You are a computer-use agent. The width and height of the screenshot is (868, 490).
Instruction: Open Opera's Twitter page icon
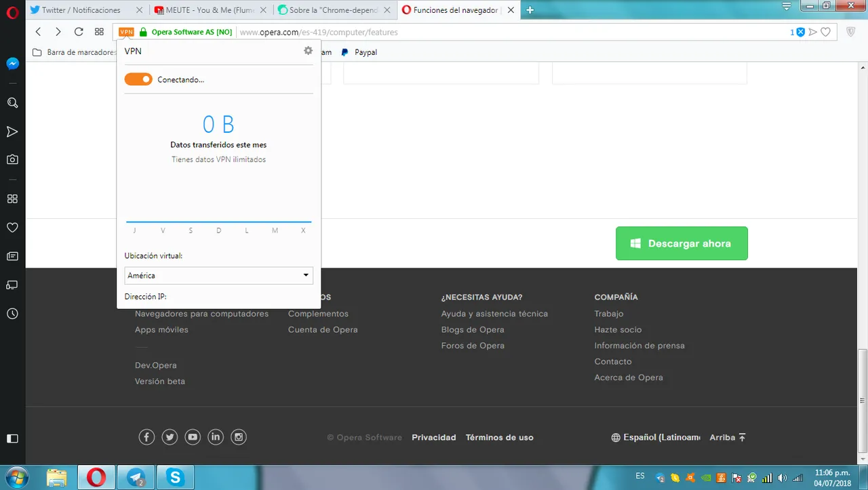pos(170,437)
